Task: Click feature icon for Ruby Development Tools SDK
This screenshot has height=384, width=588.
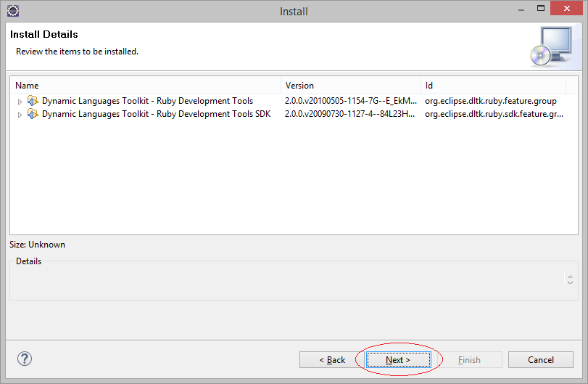Action: coord(33,114)
